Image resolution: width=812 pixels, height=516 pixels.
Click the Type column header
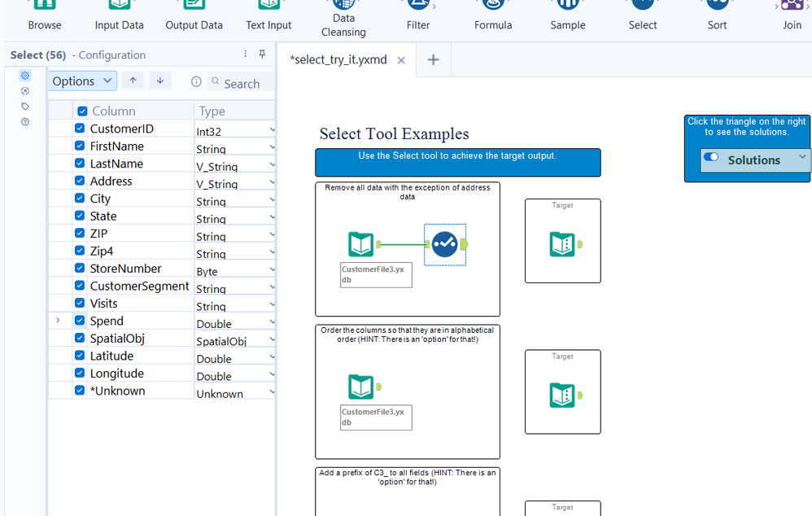pyautogui.click(x=212, y=111)
